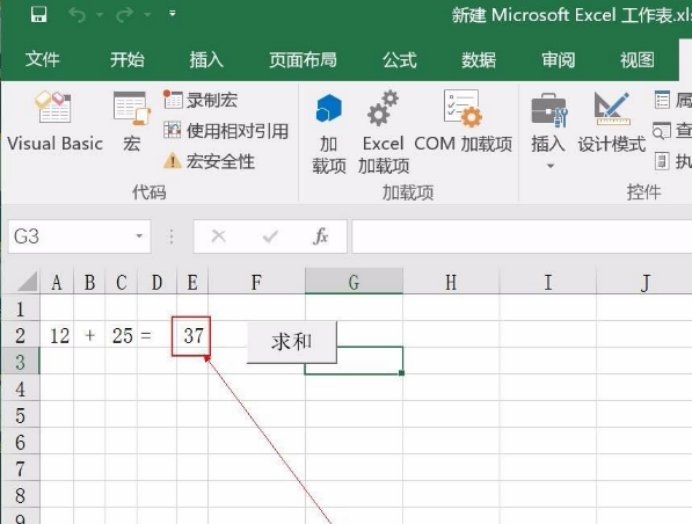Viewport: 692px width, 524px height.
Task: Open the redo history dropdown arrow
Action: coord(147,15)
